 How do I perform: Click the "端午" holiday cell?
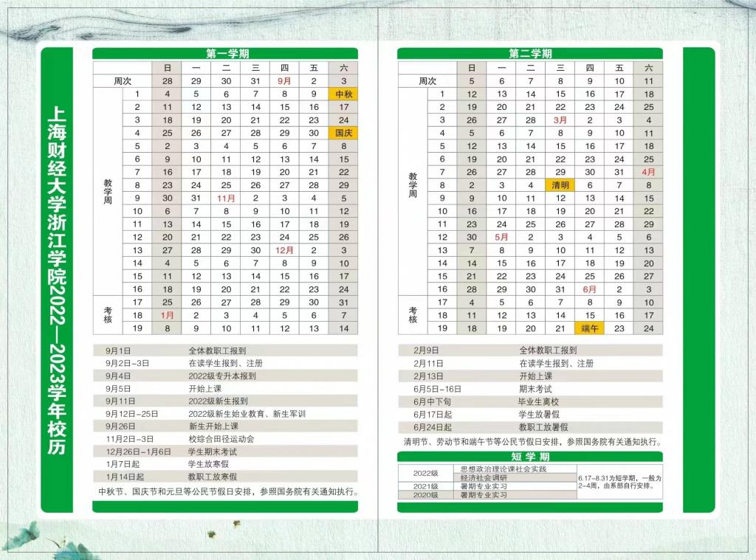coord(590,328)
